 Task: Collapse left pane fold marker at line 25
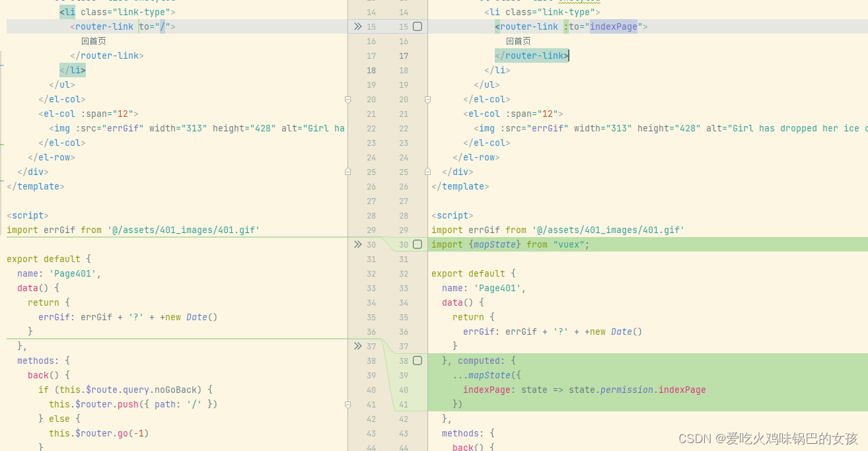(347, 172)
